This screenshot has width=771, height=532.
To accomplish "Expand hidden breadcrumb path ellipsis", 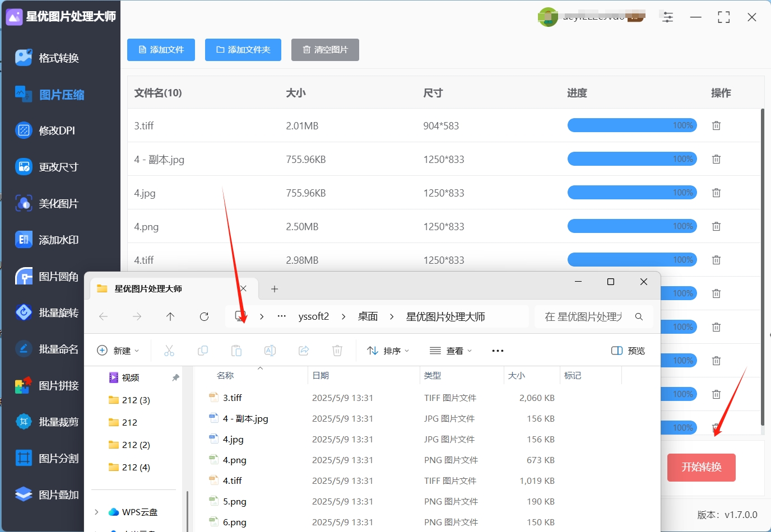I will point(282,316).
